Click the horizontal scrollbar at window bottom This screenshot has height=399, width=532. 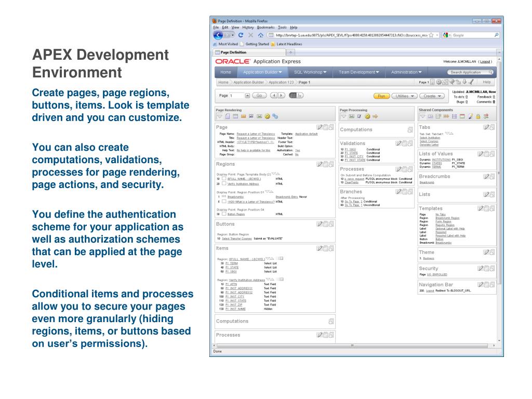point(352,345)
